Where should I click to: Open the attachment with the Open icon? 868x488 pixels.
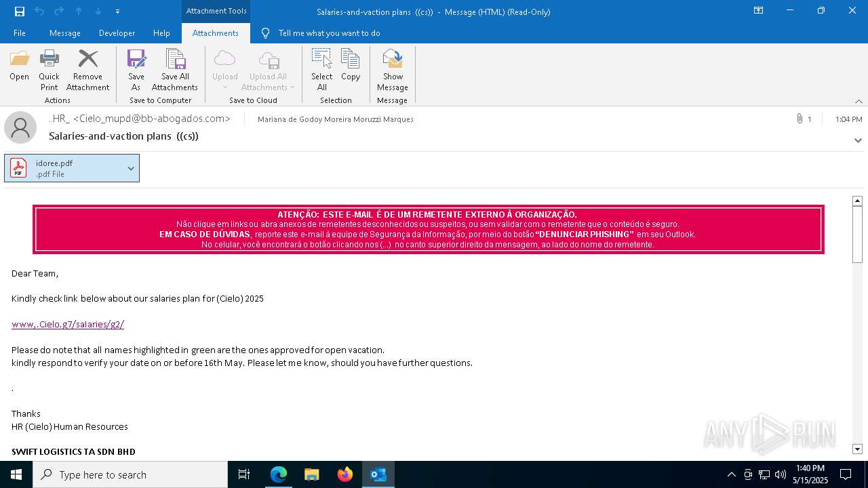point(20,66)
